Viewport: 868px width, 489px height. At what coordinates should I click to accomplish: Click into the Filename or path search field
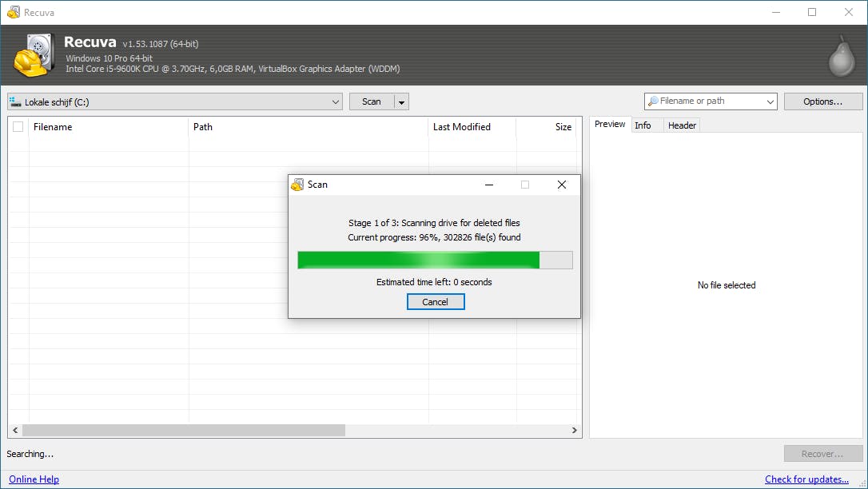coord(711,101)
